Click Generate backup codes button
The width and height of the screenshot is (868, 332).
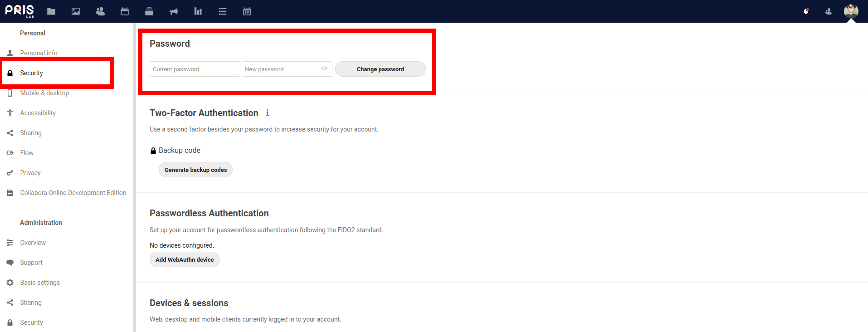(195, 170)
